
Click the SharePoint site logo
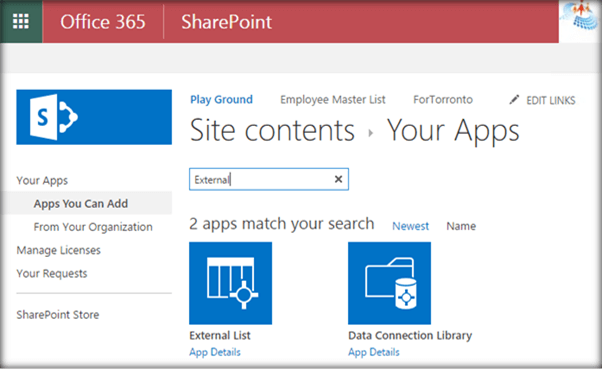[x=94, y=117]
